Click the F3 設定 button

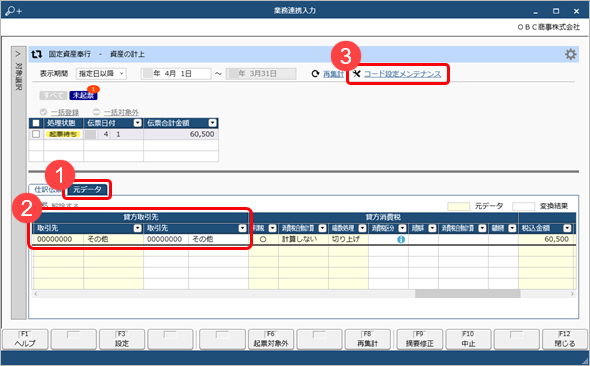click(122, 339)
